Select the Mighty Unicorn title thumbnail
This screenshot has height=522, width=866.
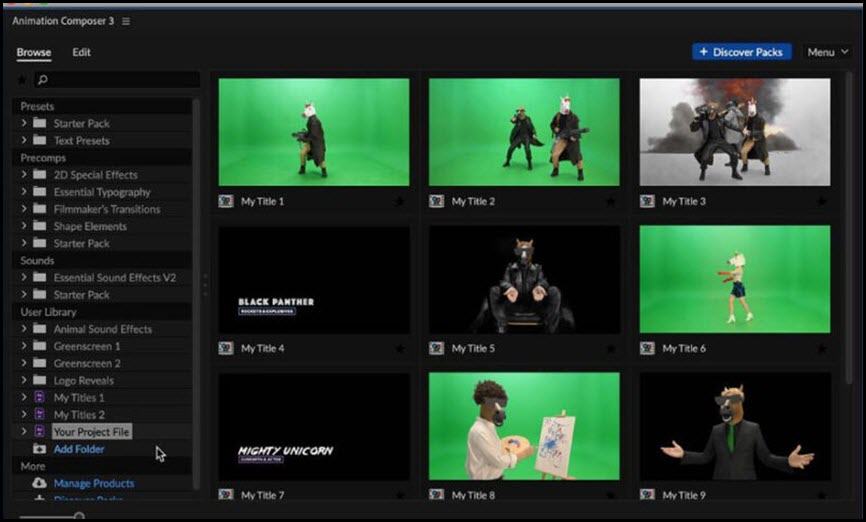point(314,426)
